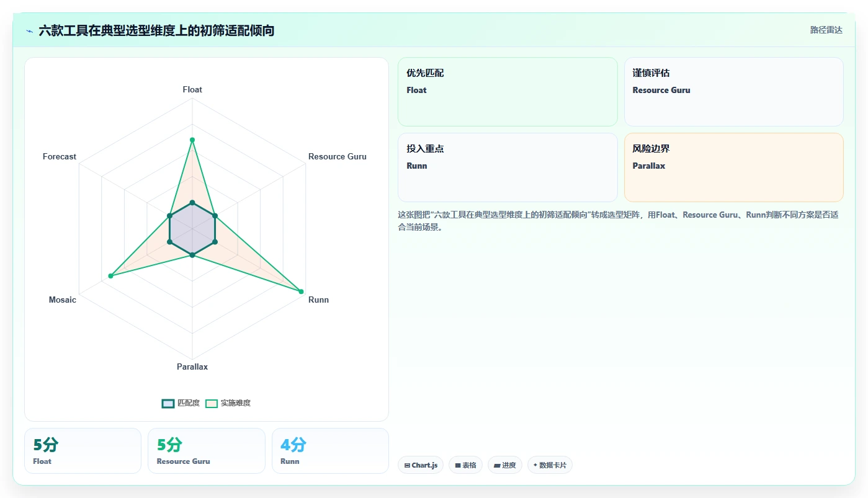Click the 表格 tag icon
Image resolution: width=868 pixels, height=498 pixels.
coord(458,465)
